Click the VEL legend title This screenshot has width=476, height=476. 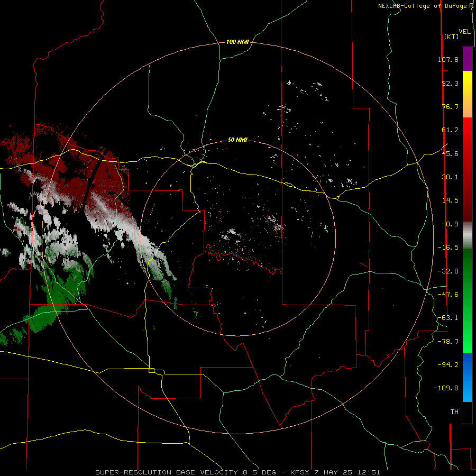point(464,31)
